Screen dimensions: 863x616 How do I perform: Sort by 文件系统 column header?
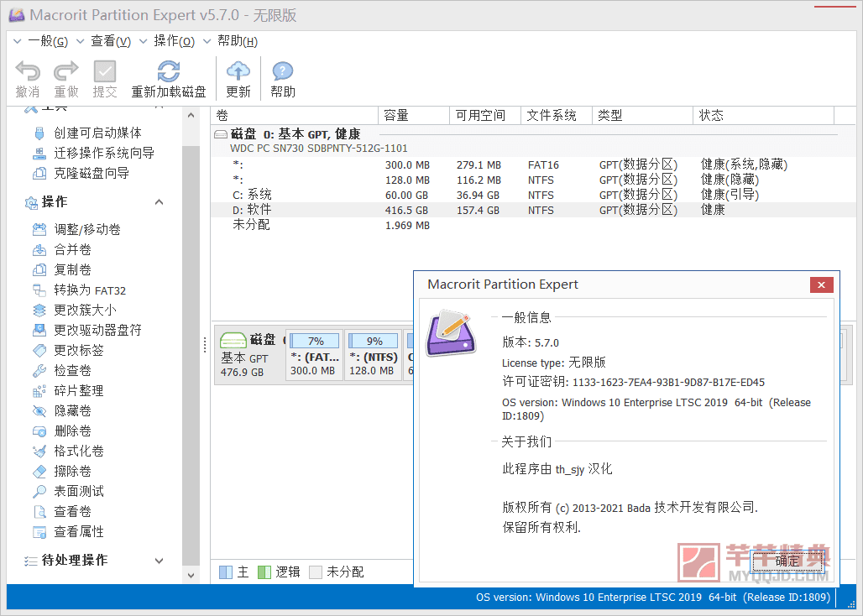pos(557,116)
